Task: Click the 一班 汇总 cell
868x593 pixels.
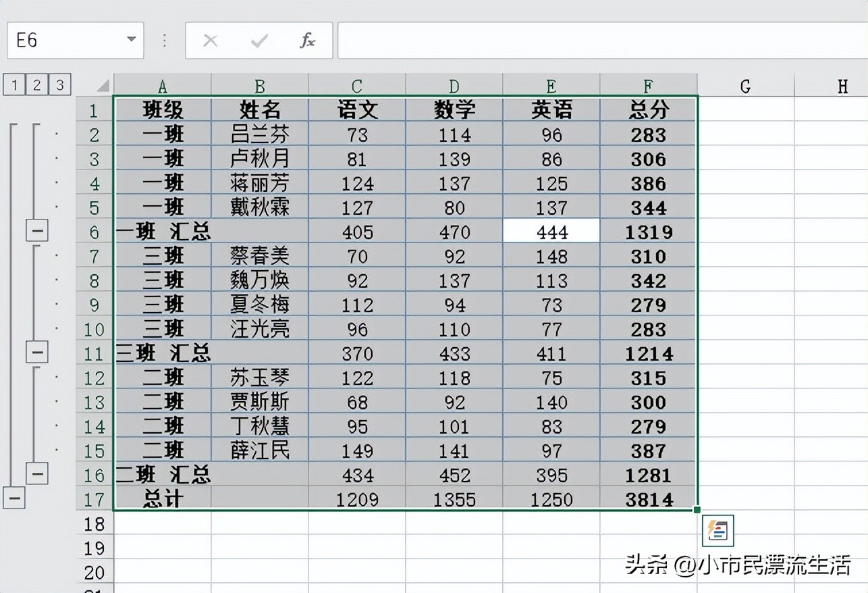Action: (163, 232)
